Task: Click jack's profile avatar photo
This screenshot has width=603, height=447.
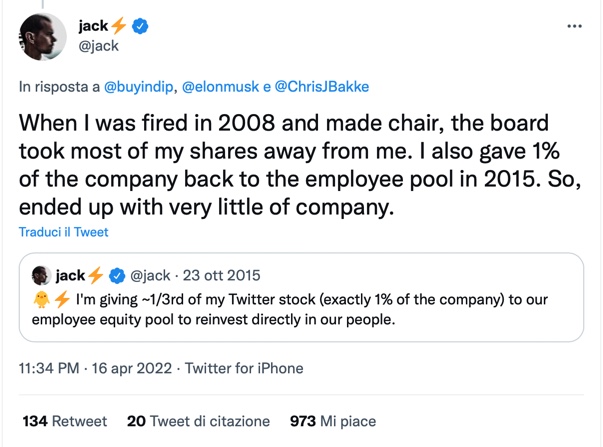Action: click(42, 37)
